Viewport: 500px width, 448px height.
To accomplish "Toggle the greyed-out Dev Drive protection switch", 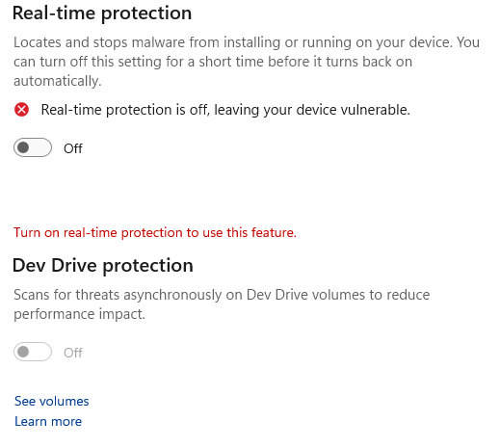I will point(33,352).
